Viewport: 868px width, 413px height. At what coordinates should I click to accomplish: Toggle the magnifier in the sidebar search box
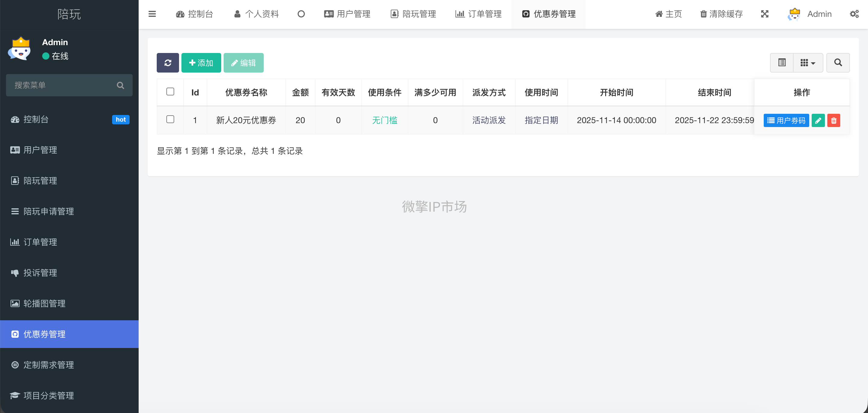120,85
